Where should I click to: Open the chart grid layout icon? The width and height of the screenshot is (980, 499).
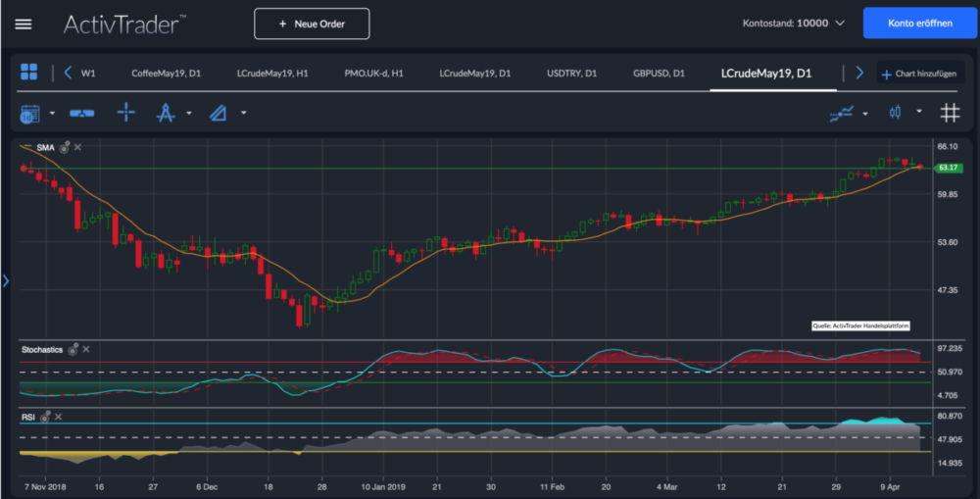pyautogui.click(x=28, y=72)
